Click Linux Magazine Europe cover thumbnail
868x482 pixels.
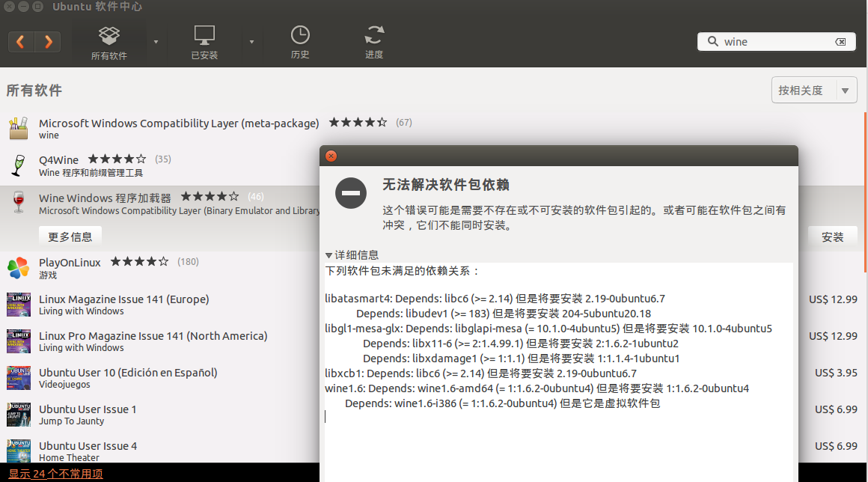coord(18,305)
